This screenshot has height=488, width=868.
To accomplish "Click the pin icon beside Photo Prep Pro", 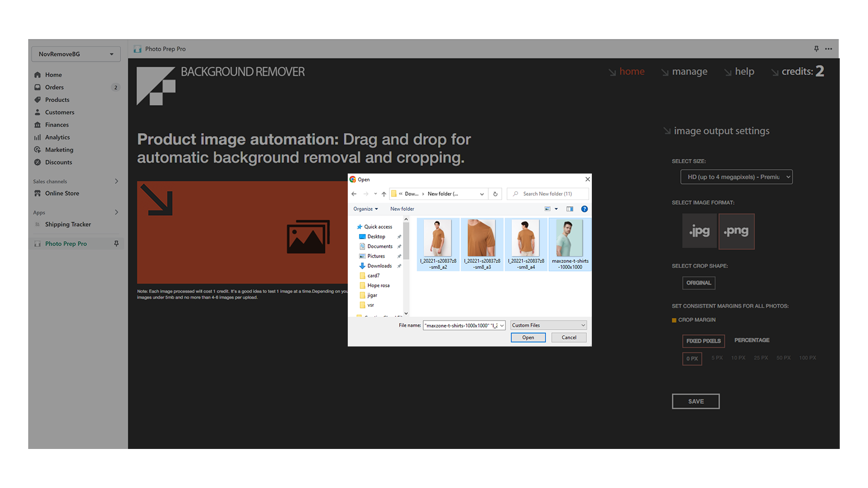I will (116, 244).
